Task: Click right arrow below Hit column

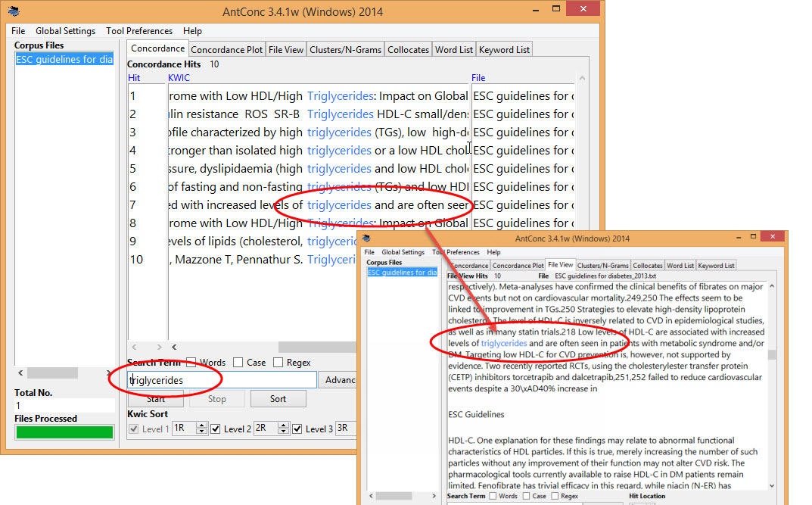Action: [x=159, y=347]
